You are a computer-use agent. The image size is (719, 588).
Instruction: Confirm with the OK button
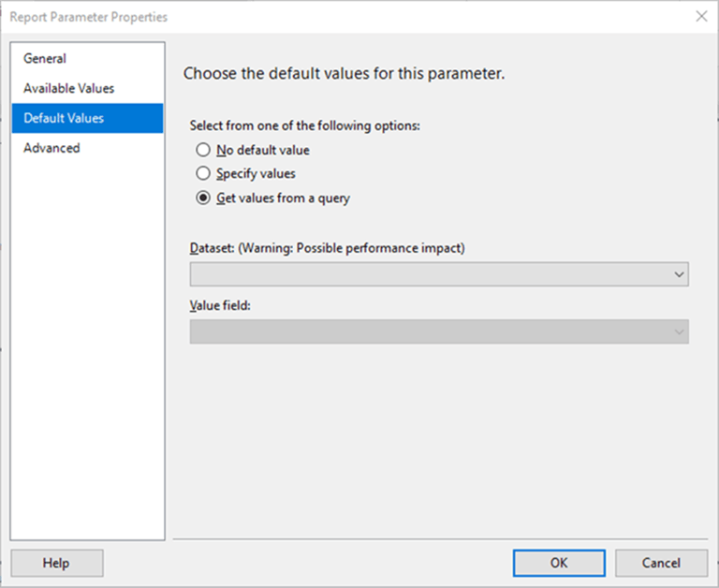(559, 563)
